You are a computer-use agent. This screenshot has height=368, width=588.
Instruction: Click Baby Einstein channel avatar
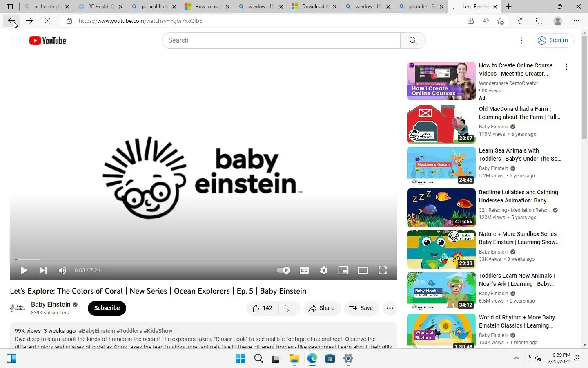(x=18, y=308)
